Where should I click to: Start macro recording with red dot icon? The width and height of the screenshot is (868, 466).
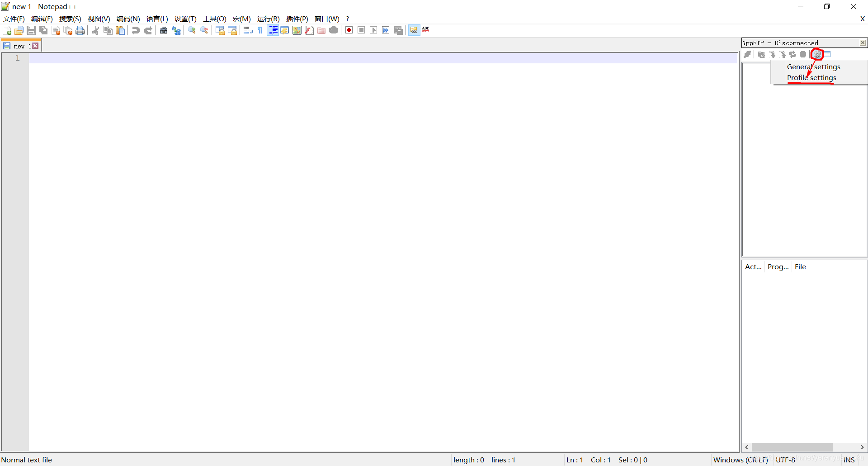pos(349,30)
